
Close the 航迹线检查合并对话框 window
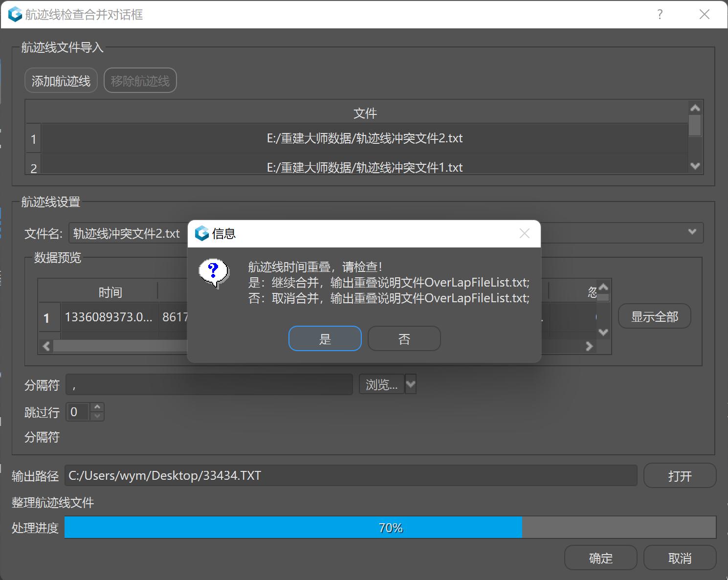click(x=705, y=15)
